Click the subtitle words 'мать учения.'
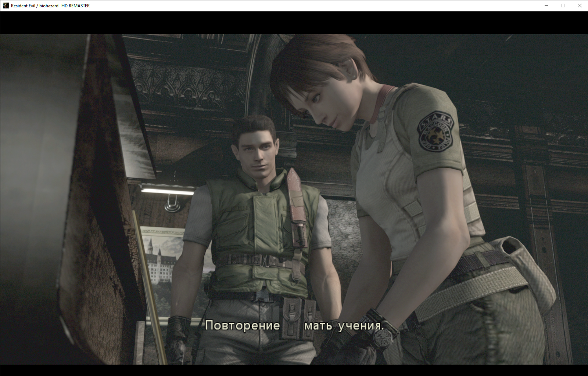The width and height of the screenshot is (588, 376). pos(344,325)
